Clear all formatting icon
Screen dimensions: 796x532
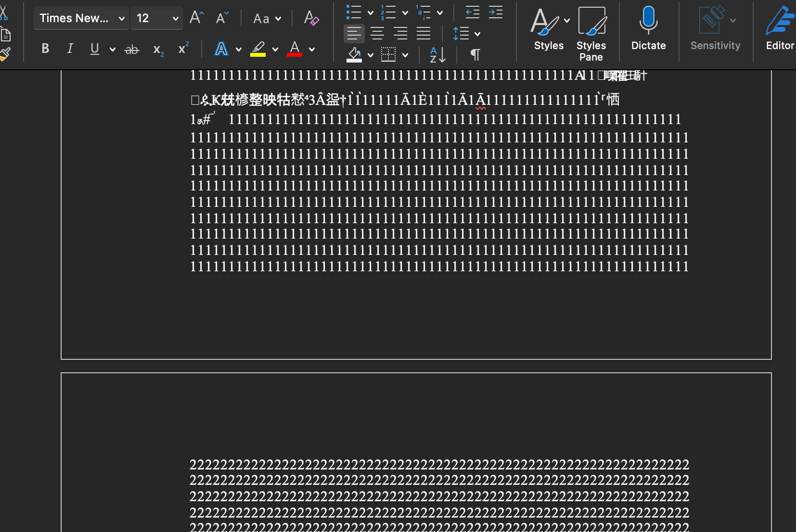click(311, 18)
